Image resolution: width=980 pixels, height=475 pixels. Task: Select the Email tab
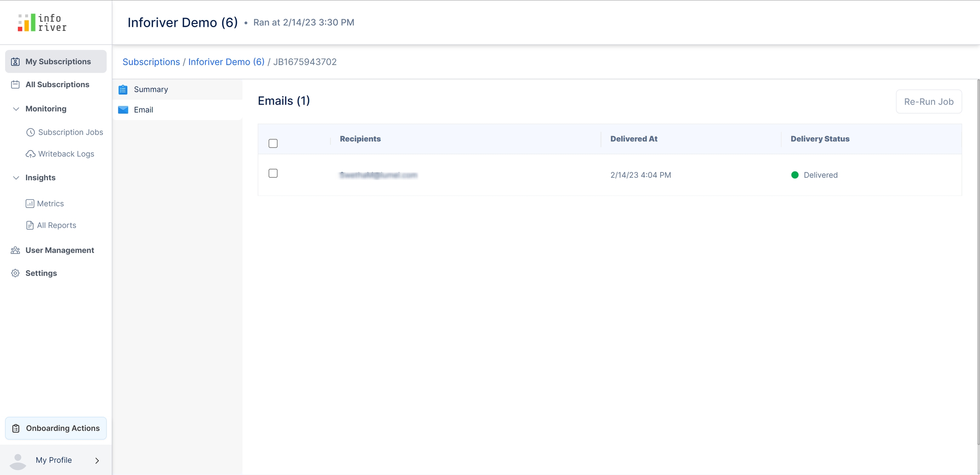(x=143, y=110)
